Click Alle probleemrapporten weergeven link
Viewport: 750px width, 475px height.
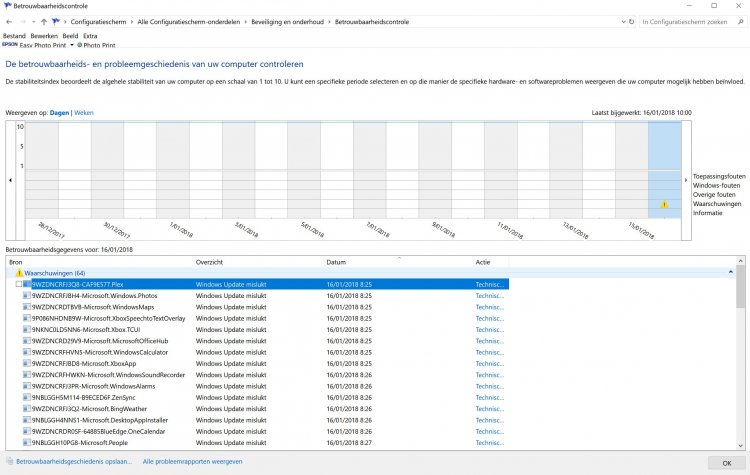(192, 462)
